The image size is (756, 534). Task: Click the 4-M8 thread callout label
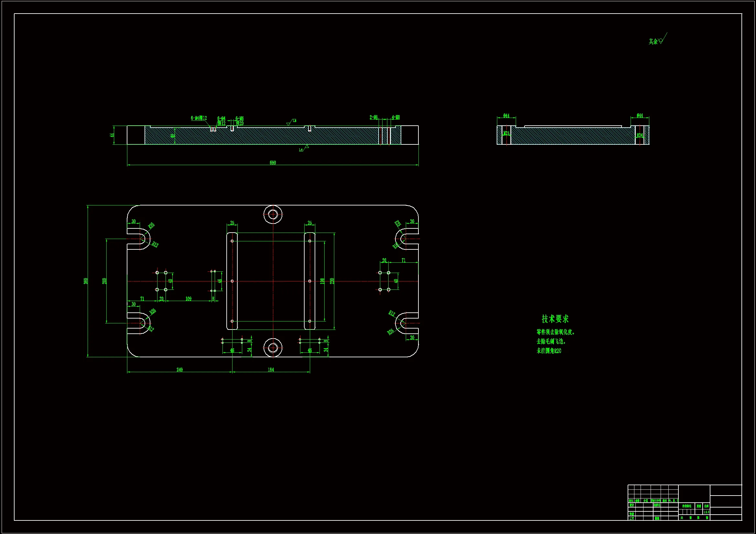click(x=396, y=118)
